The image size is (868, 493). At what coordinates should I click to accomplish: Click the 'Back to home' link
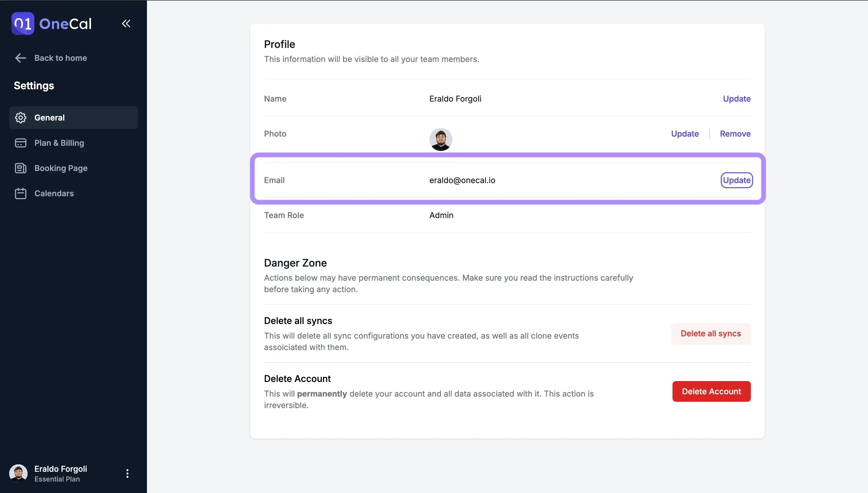pyautogui.click(x=60, y=58)
